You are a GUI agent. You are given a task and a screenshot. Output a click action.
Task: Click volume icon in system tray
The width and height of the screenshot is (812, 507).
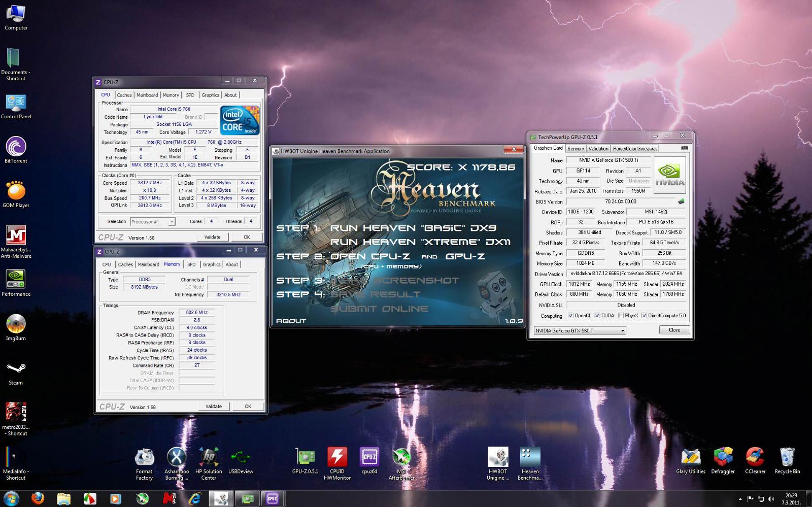(x=771, y=499)
